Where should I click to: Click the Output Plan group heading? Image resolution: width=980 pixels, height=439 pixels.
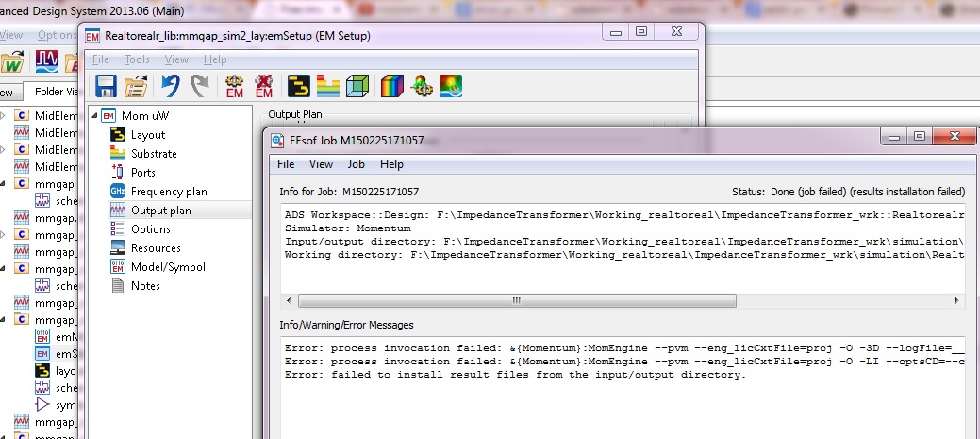point(295,114)
